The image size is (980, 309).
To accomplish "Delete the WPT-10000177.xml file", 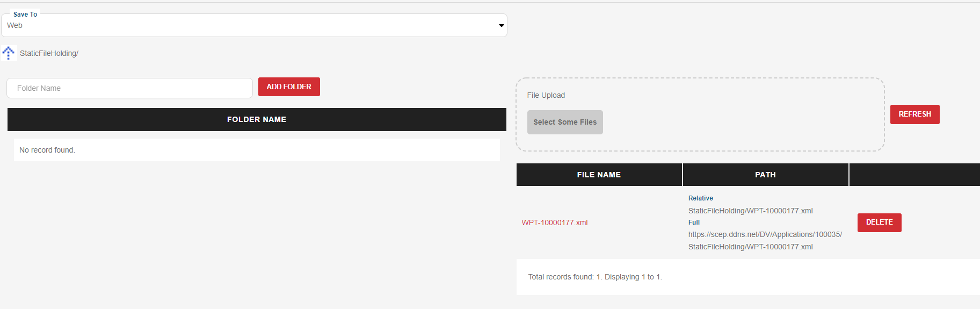I will click(880, 222).
